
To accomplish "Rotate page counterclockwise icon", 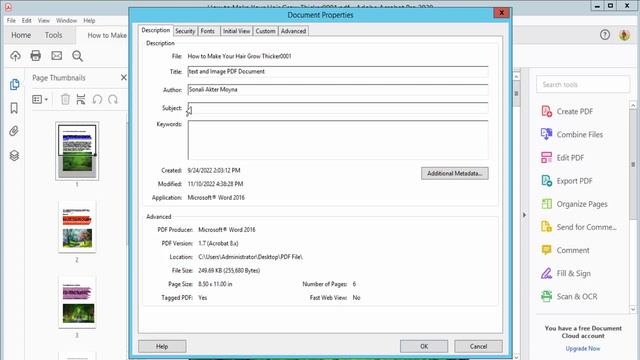I will 97,99.
